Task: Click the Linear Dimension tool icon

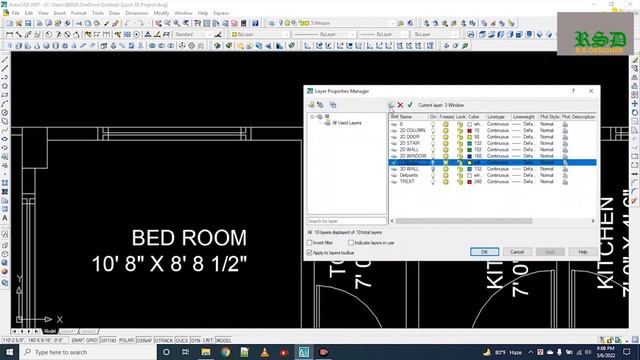Action: pyautogui.click(x=9, y=35)
